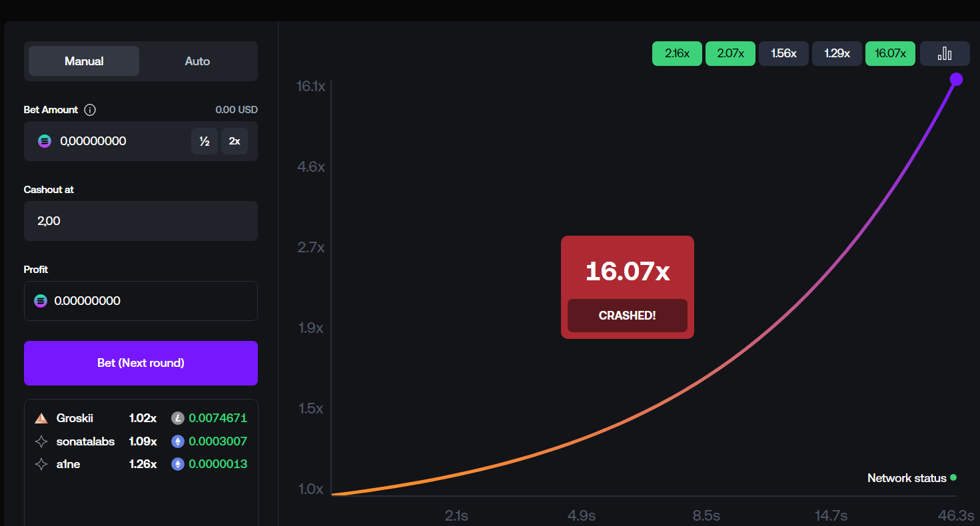Select the 1.56x history result
980x526 pixels.
pyautogui.click(x=783, y=54)
